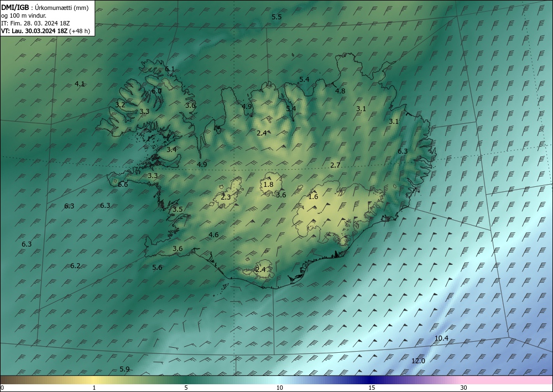Click the 4.8 value label

[340, 91]
